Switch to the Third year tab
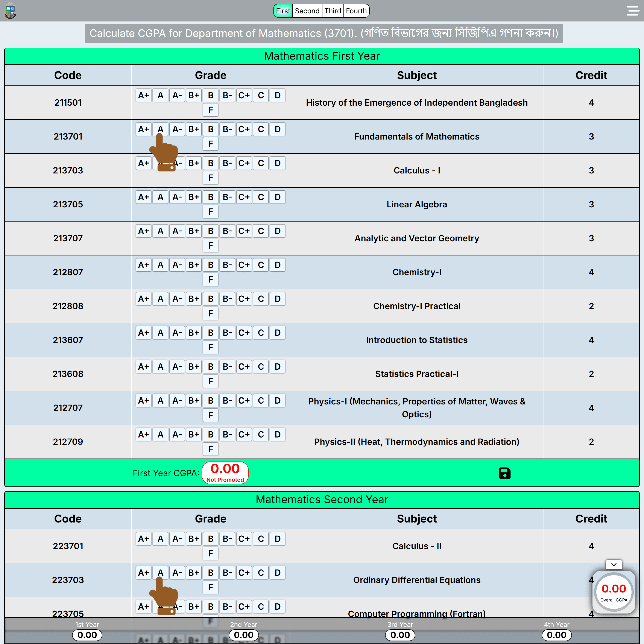This screenshot has width=644, height=644. [x=333, y=11]
